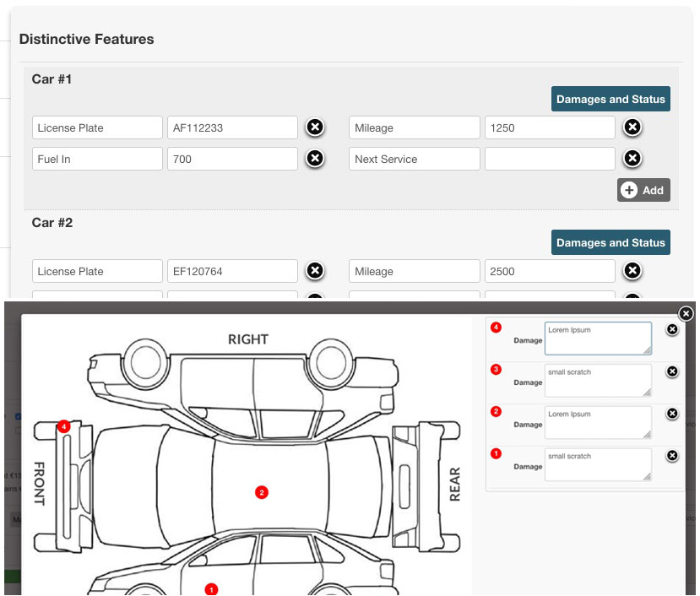
Task: Remove the EF120764 license plate row
Action: [314, 271]
